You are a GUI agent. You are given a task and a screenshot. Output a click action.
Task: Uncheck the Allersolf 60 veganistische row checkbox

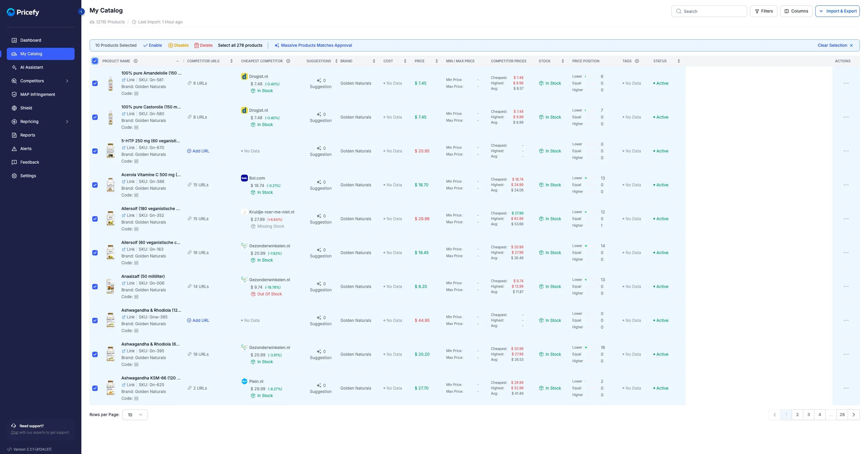click(95, 253)
